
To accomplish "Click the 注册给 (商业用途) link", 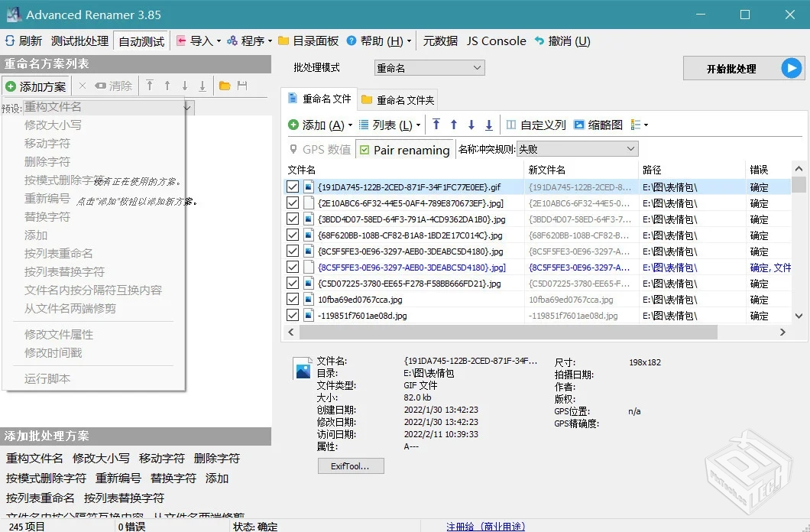I will click(485, 527).
